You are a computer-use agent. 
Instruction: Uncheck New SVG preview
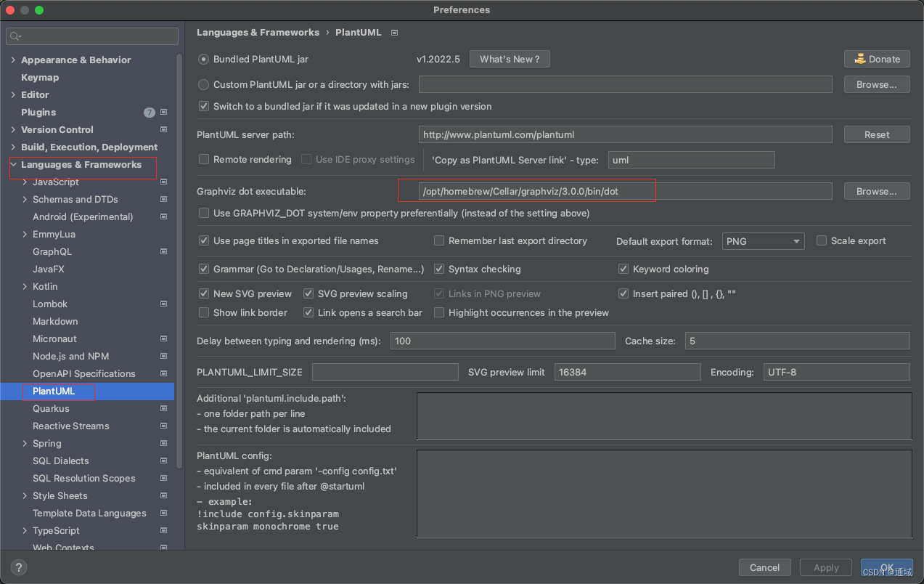coord(204,293)
